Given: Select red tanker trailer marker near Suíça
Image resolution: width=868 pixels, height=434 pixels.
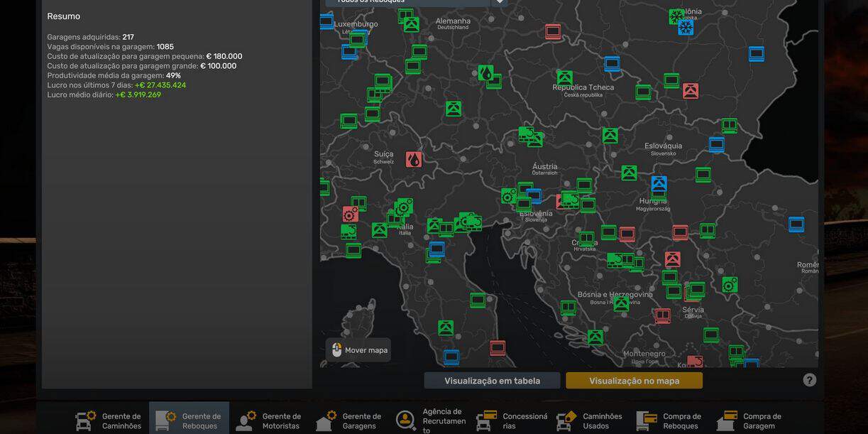Looking at the screenshot, I should click(x=413, y=159).
